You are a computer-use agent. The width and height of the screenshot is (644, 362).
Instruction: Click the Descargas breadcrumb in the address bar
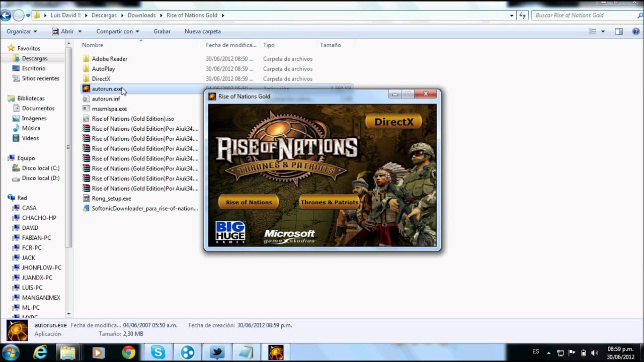pos(104,15)
